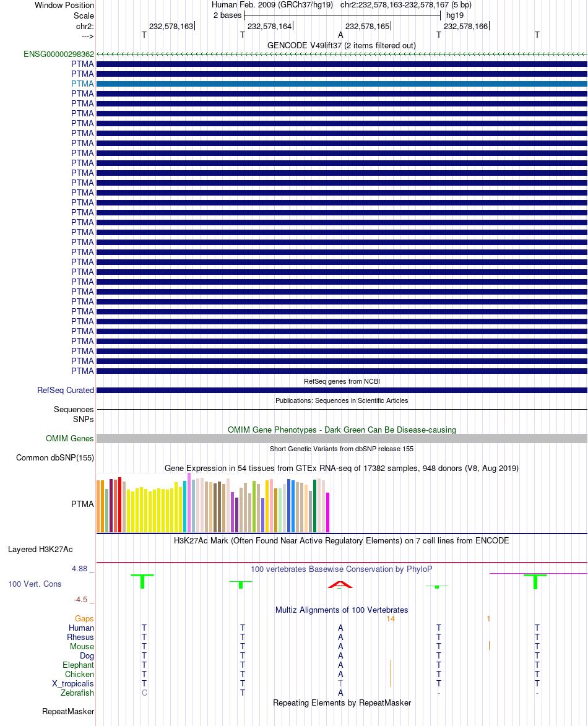The height and width of the screenshot is (726, 588).
Task: Click the pink tallest bar in GTEx chart
Action: (x=189, y=503)
